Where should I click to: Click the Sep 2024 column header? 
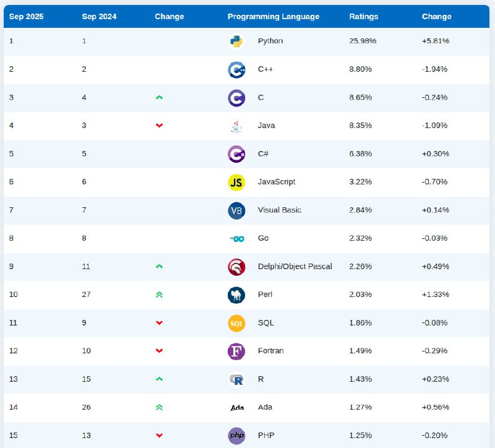99,17
